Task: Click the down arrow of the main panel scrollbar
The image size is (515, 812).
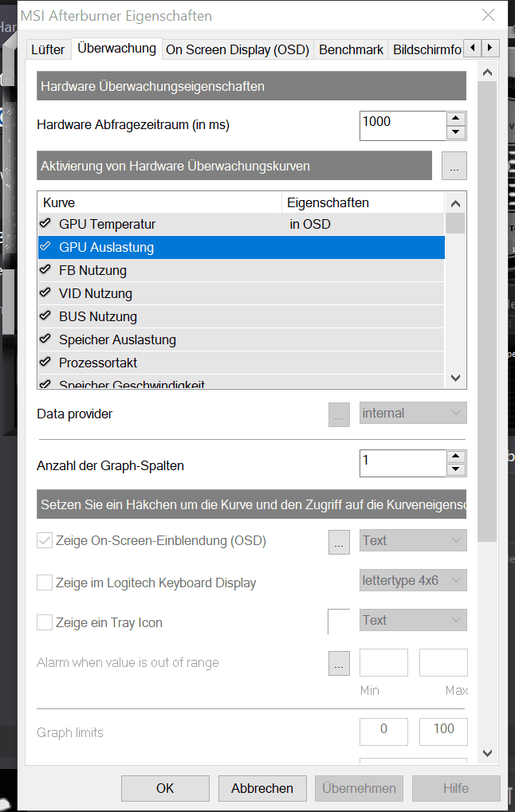Action: coord(488,754)
